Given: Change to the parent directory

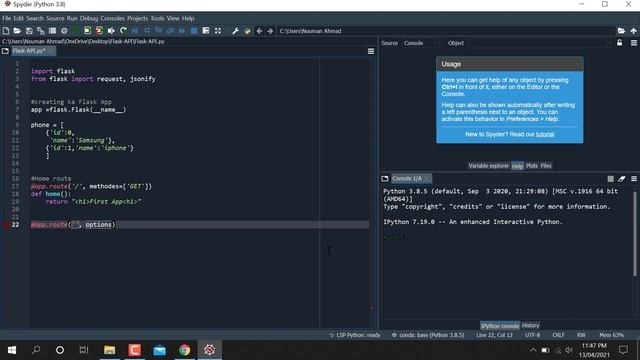Looking at the screenshot, I should (633, 31).
